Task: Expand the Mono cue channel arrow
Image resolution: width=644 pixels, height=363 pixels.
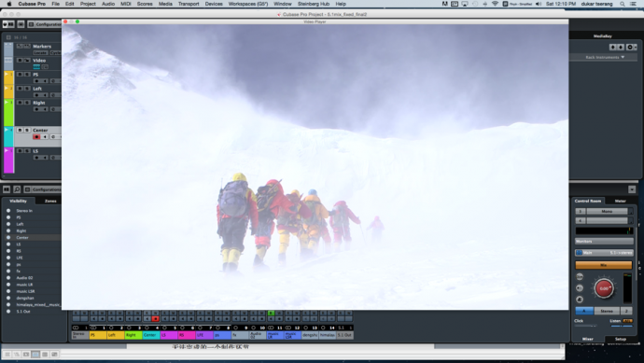Action: (631, 212)
